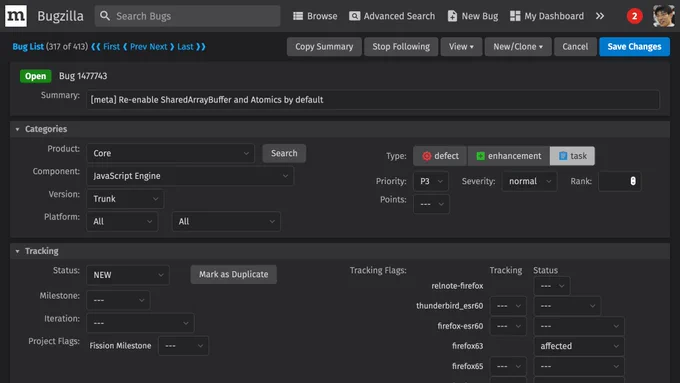Open firefox-esr60 tracking dropdown
The height and width of the screenshot is (383, 680).
(x=508, y=326)
